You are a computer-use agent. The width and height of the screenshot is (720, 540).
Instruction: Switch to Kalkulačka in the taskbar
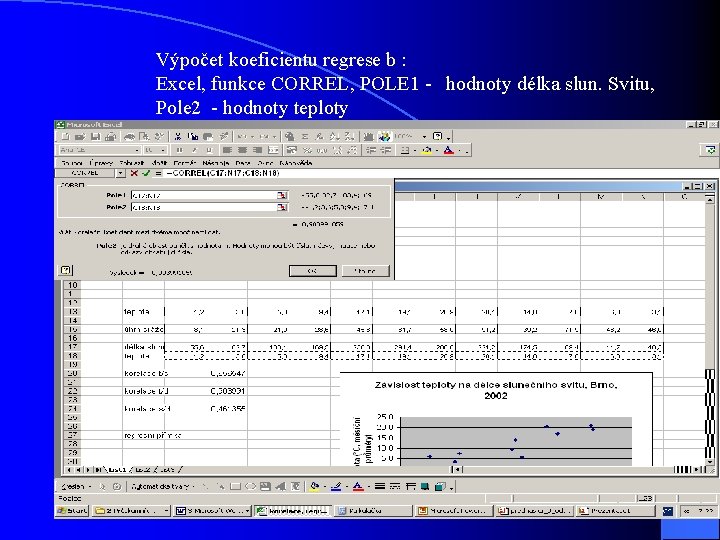(x=373, y=511)
